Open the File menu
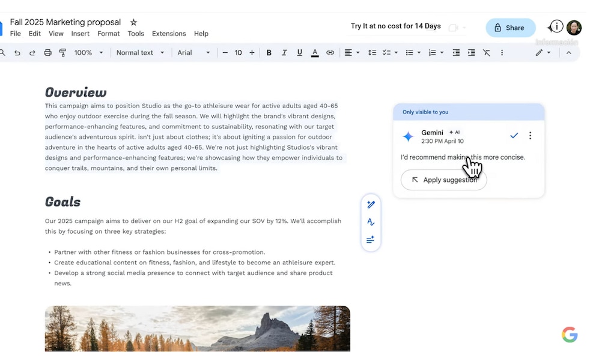Screen dimensions: 596x364 tap(15, 34)
